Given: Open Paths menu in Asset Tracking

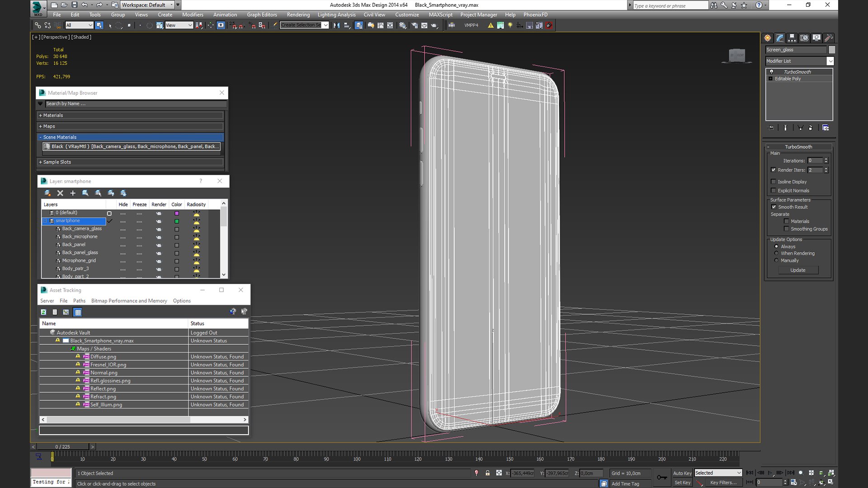Looking at the screenshot, I should tap(79, 301).
